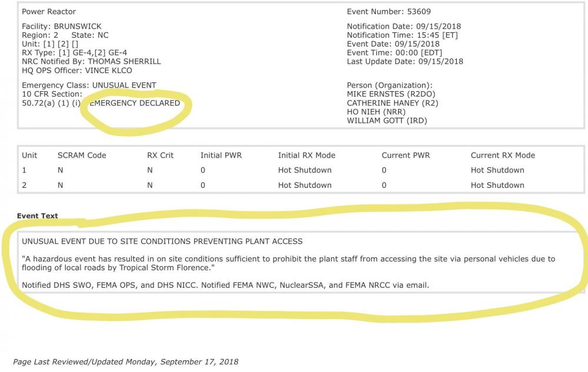Click the Emergency Class: UNUSUAL EVENT line

[x=89, y=85]
